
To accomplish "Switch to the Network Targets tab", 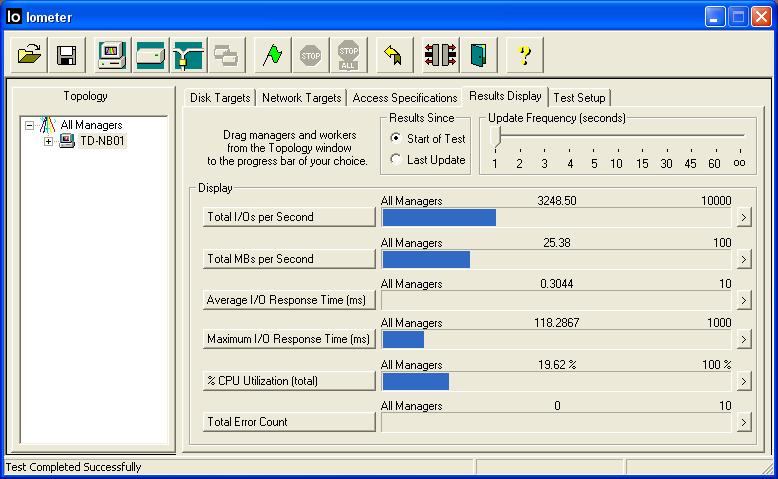I will pos(301,98).
